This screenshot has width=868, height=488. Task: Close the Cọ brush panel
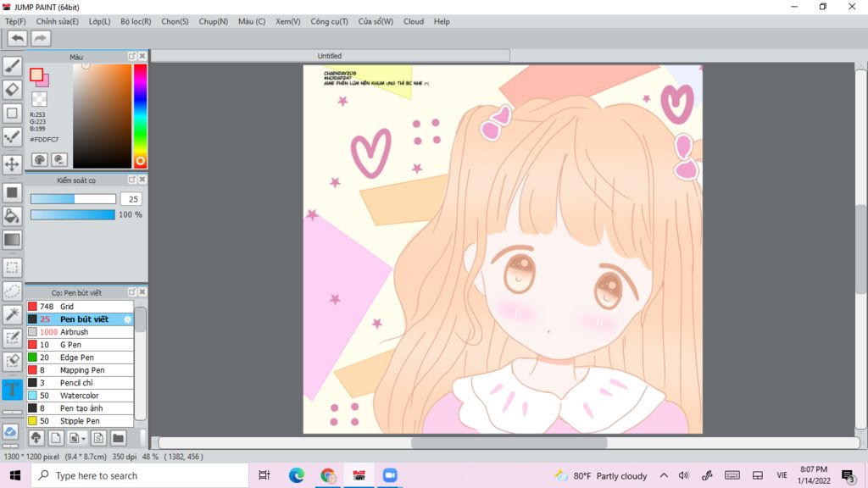click(x=142, y=291)
